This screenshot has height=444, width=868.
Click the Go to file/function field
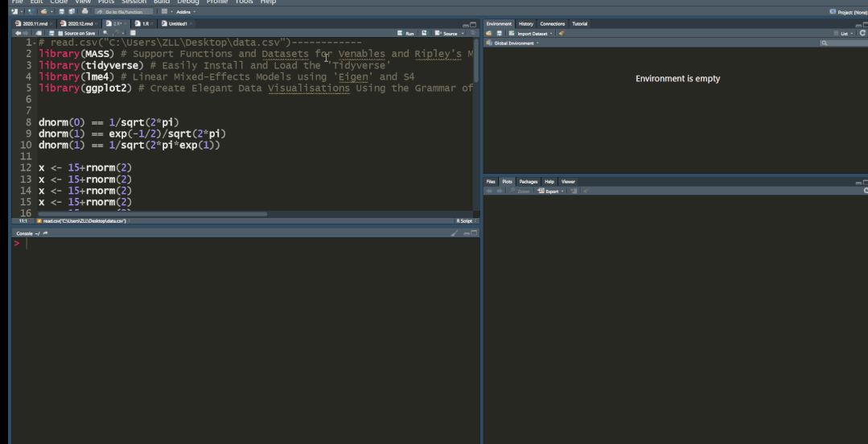pyautogui.click(x=123, y=11)
